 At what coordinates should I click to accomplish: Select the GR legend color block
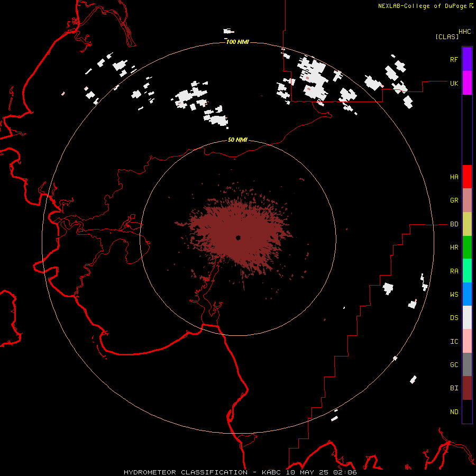tap(467, 200)
